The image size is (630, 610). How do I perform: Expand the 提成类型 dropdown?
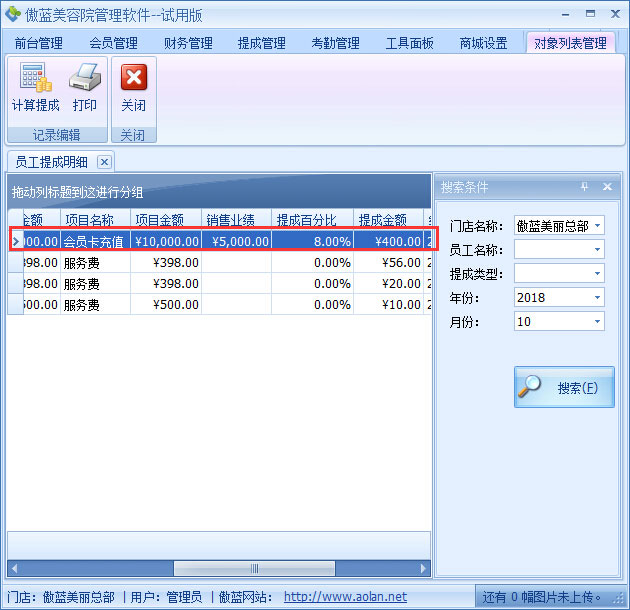[x=597, y=274]
